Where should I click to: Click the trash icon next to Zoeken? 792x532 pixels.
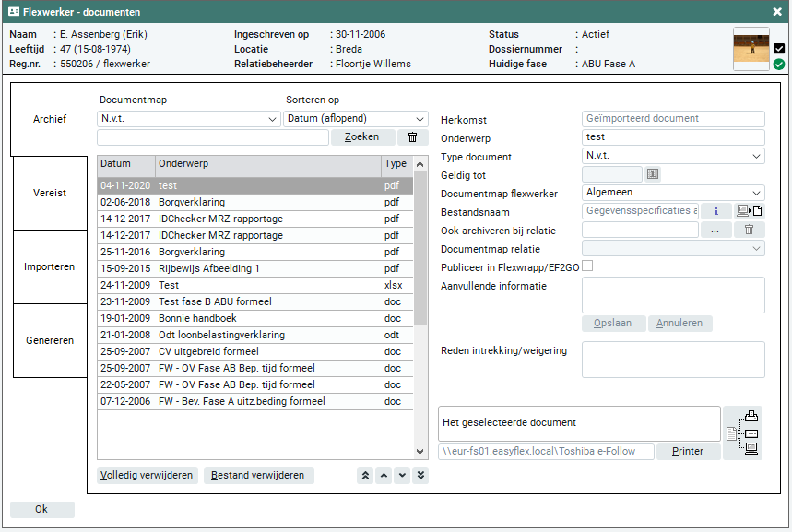pyautogui.click(x=412, y=137)
